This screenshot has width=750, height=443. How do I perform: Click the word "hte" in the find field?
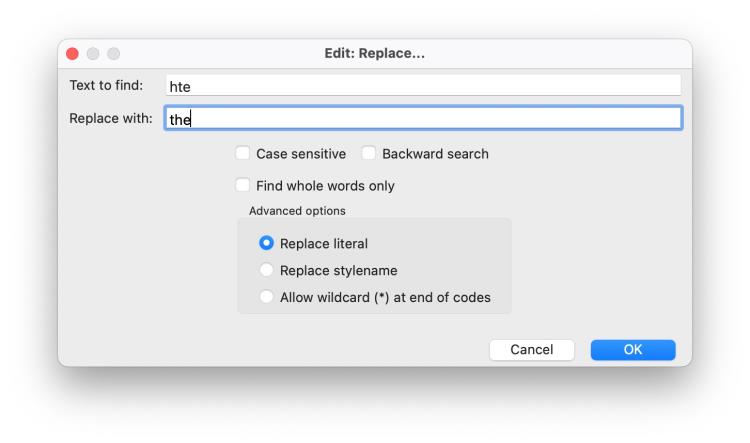pyautogui.click(x=180, y=87)
